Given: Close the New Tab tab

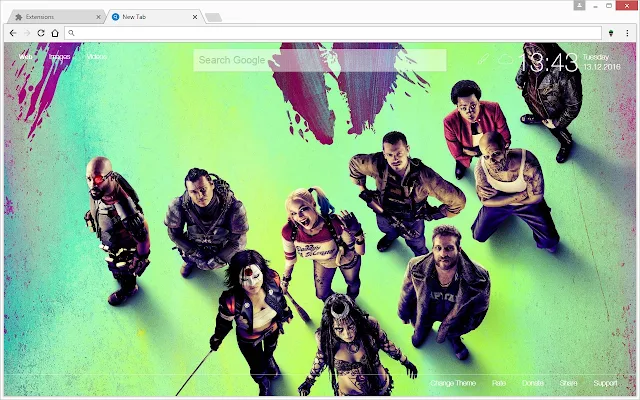Looking at the screenshot, I should (x=195, y=17).
